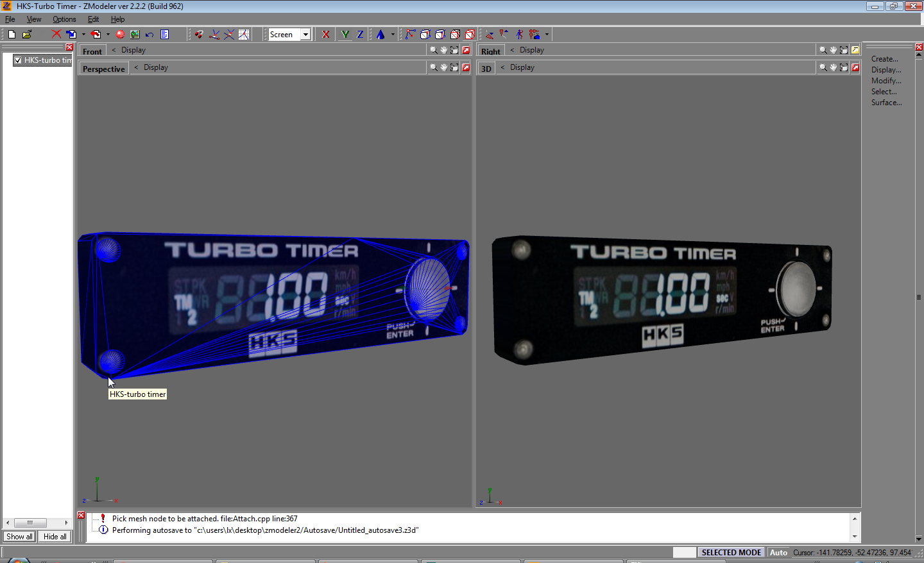Click the blue undo arrow icon

coord(150,35)
